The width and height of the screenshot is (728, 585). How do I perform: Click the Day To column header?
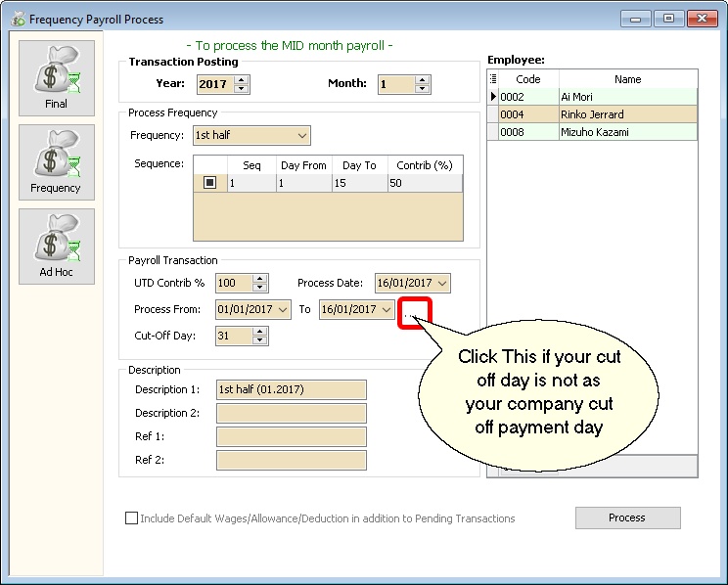[x=359, y=165]
